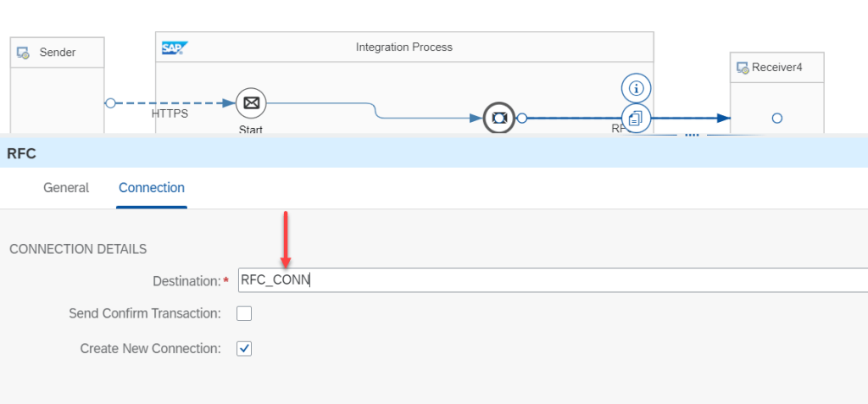Viewport: 868px width, 404px height.
Task: Click the Integration Process title
Action: click(x=404, y=47)
